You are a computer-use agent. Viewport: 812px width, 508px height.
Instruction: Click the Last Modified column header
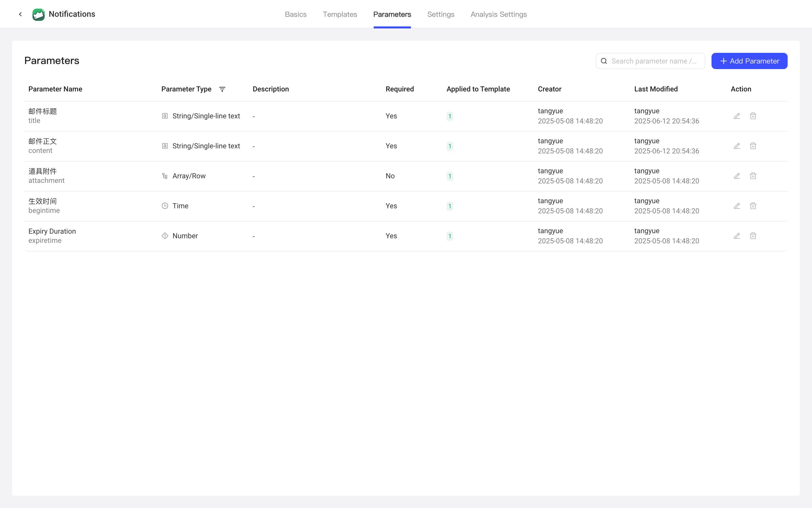[x=656, y=89]
